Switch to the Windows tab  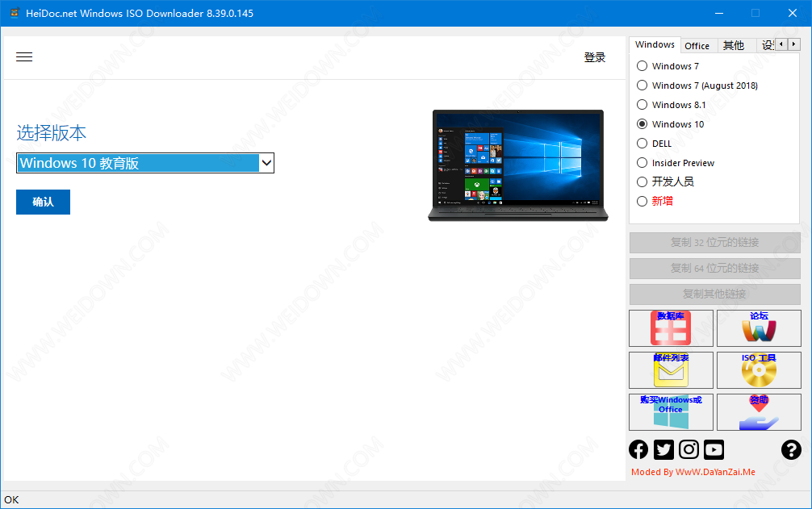(x=655, y=44)
